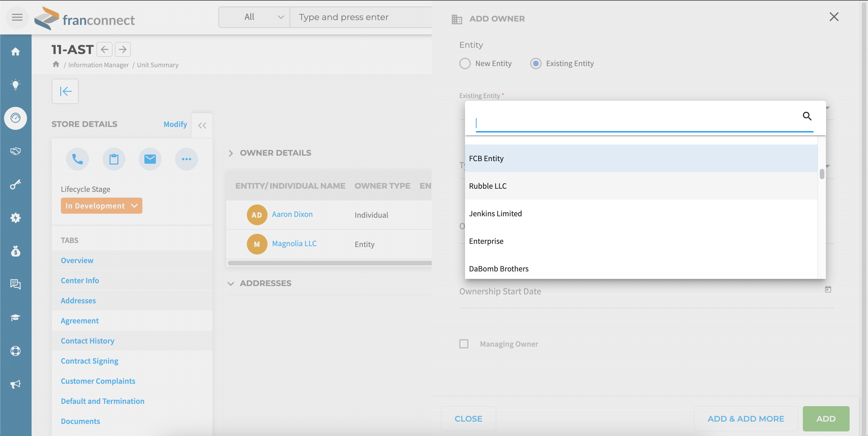Select the New Entity radio button
The width and height of the screenshot is (868, 436).
pyautogui.click(x=465, y=63)
